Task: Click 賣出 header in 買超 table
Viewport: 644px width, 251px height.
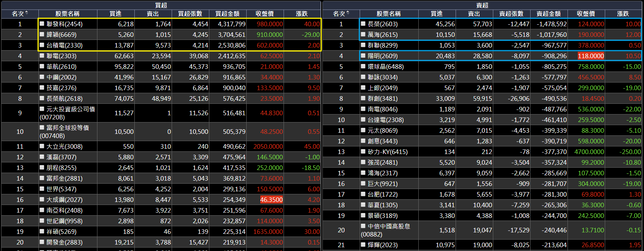Action: 153,14
